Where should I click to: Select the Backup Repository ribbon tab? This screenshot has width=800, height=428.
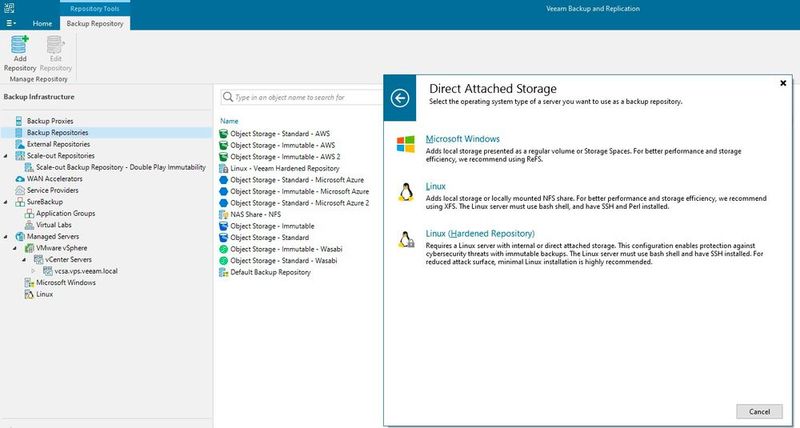95,23
